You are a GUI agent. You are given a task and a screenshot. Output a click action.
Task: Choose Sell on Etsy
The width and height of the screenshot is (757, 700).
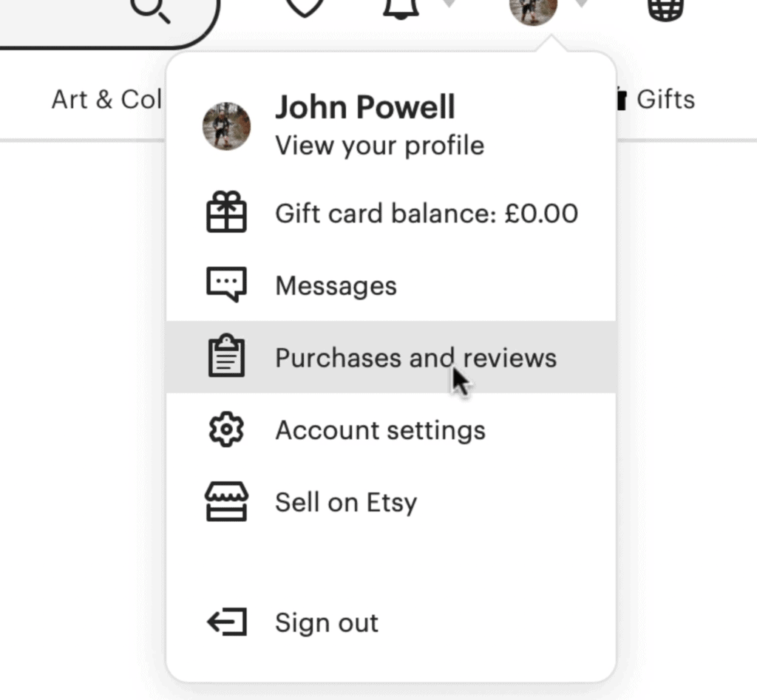(346, 503)
